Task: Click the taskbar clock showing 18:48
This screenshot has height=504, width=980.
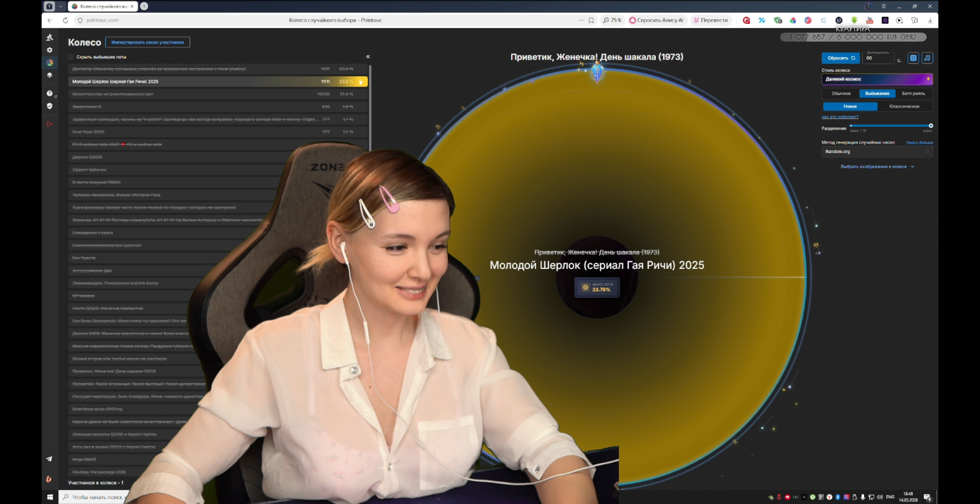Action: (x=908, y=497)
